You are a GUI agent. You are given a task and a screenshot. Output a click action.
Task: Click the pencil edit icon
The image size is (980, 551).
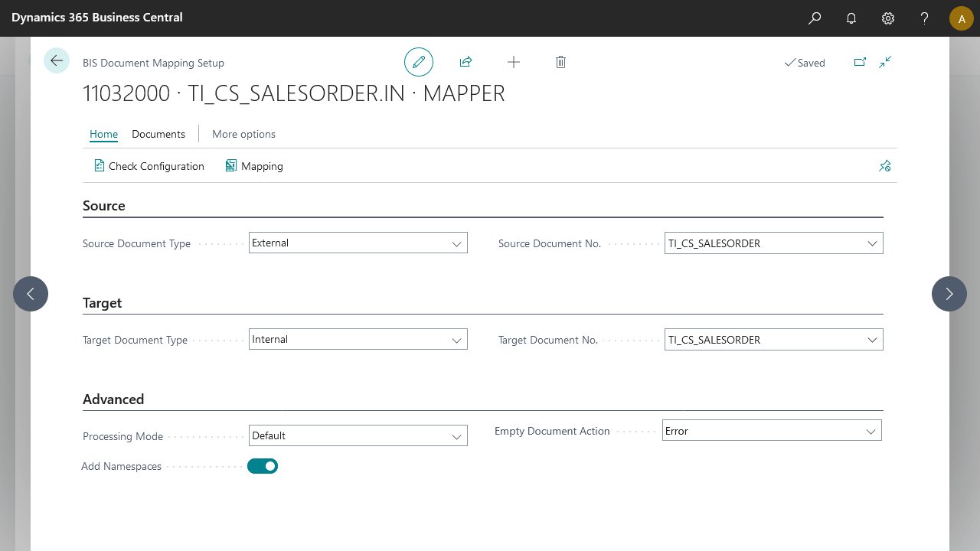(419, 62)
